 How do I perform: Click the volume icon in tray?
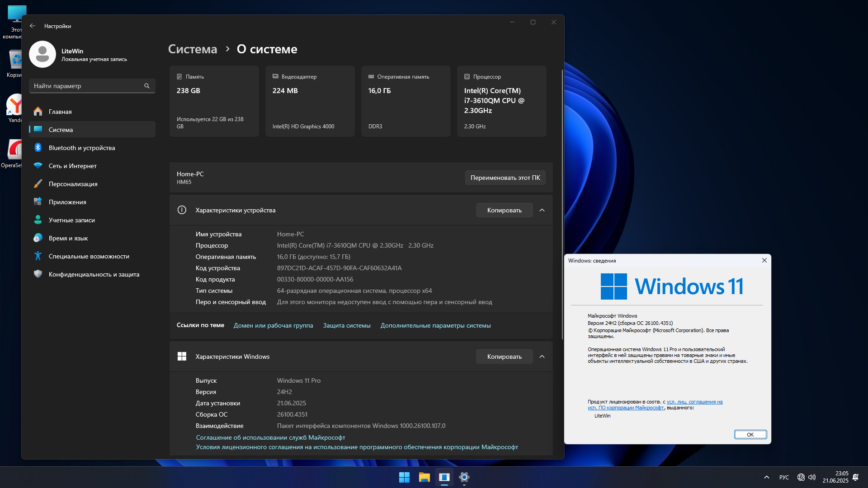click(x=812, y=477)
